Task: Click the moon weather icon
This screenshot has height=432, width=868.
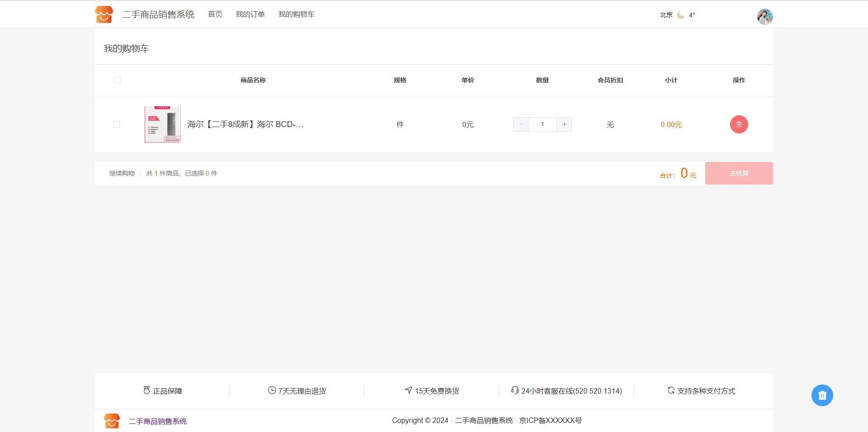Action: [x=680, y=15]
